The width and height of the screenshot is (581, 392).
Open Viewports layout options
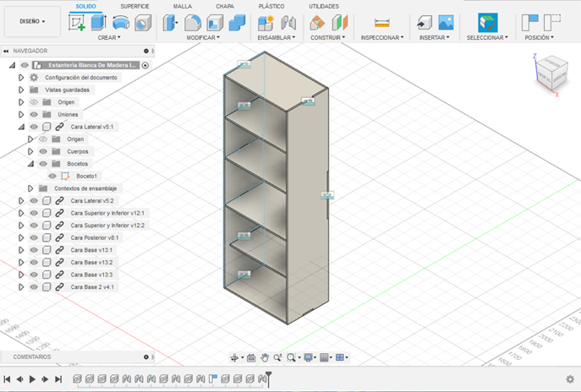(x=340, y=357)
